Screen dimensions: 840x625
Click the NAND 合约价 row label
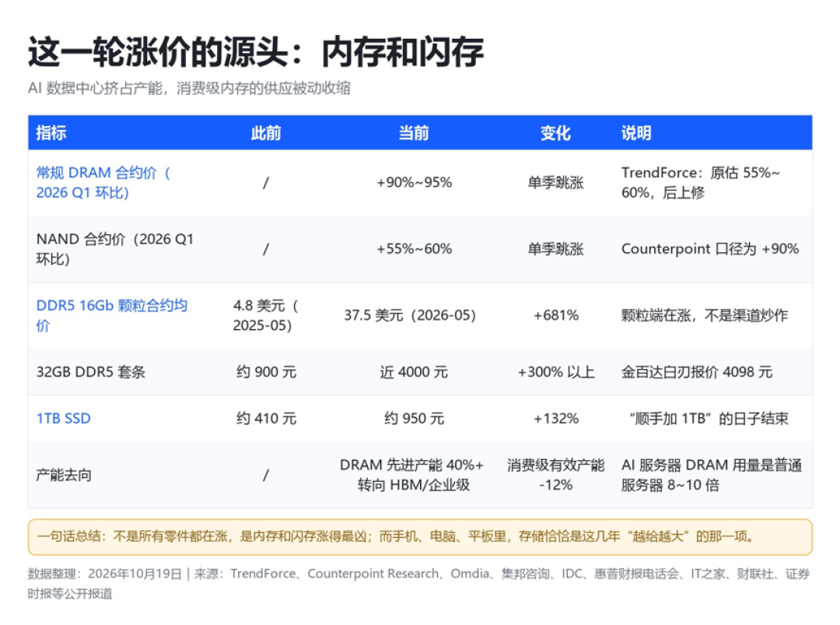(x=115, y=249)
